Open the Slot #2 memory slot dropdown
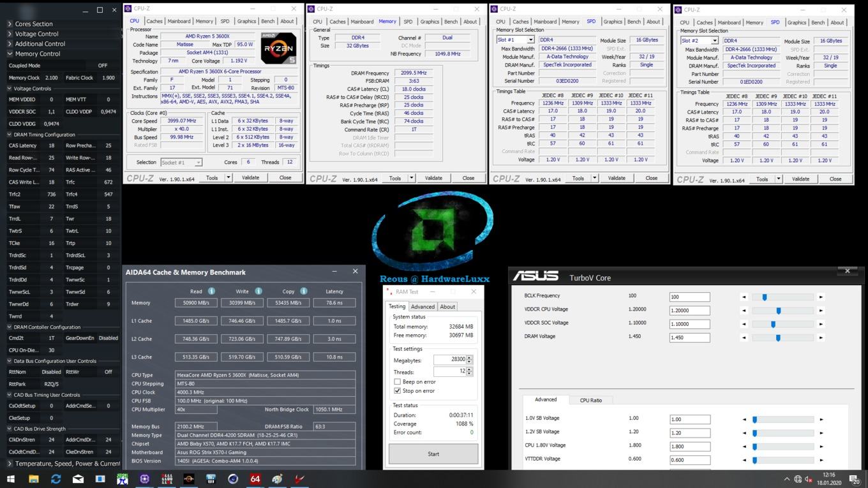This screenshot has height=488, width=868. (714, 40)
